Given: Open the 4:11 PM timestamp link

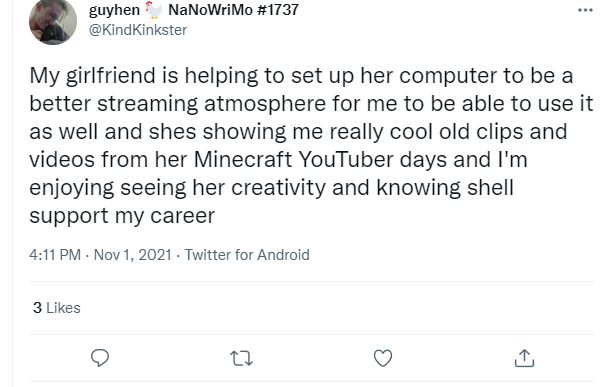Looking at the screenshot, I should (55, 255).
